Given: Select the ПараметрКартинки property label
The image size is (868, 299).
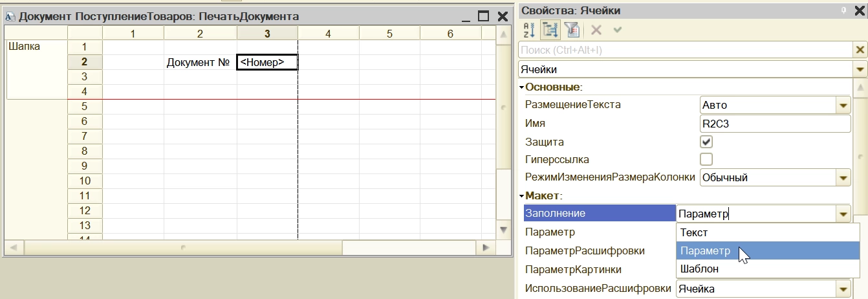Looking at the screenshot, I should pos(573,269).
